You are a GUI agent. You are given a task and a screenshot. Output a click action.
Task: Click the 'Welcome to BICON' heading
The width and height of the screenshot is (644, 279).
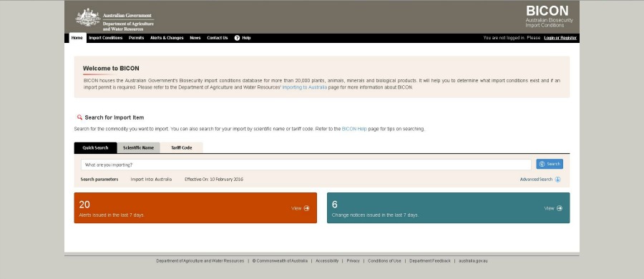point(111,68)
